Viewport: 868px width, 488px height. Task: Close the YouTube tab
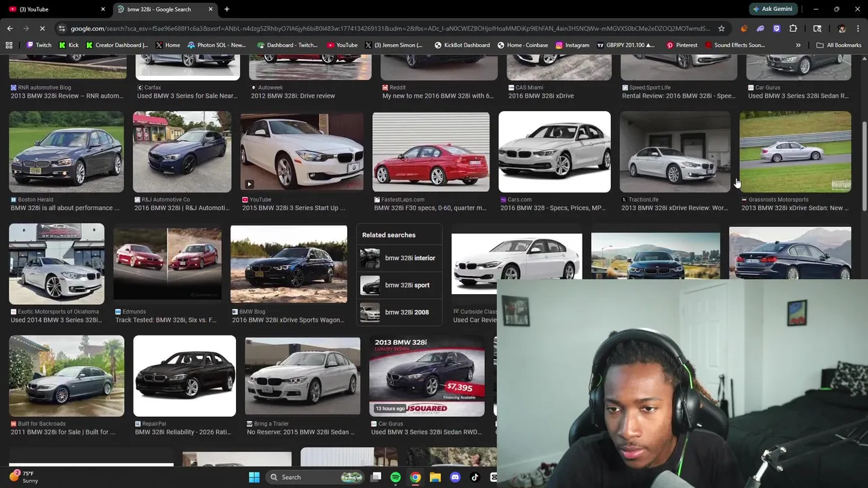click(103, 9)
